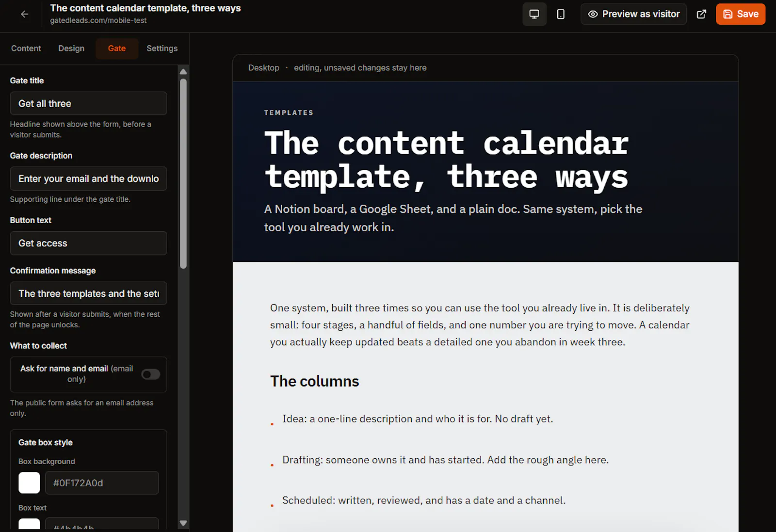Go back using the left arrow icon
The width and height of the screenshot is (776, 532).
(x=24, y=14)
